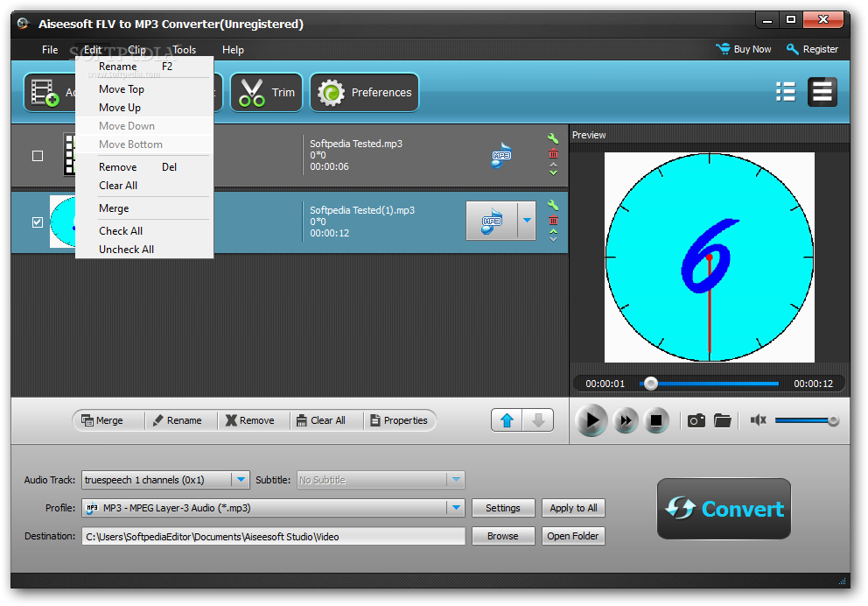Click the grey move down arrow button

point(538,420)
